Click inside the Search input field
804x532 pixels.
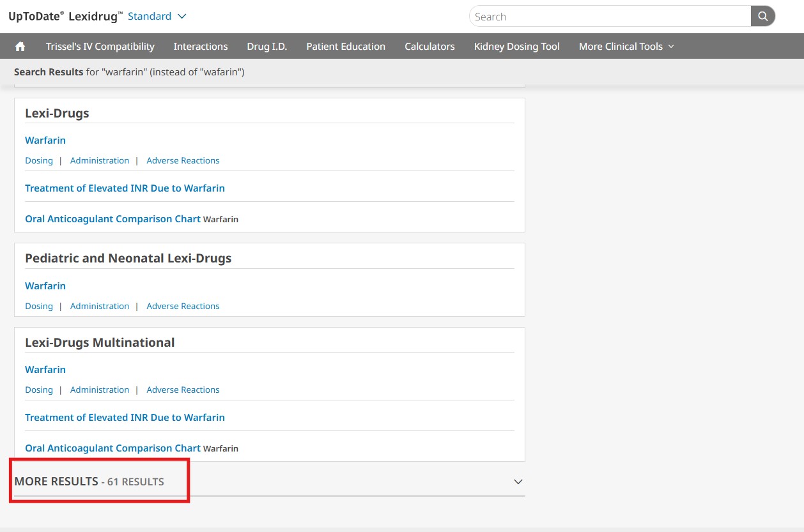[x=610, y=17]
